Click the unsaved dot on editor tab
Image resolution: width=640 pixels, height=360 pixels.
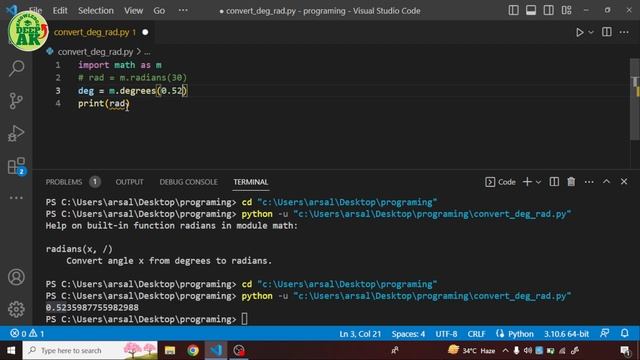pos(145,32)
